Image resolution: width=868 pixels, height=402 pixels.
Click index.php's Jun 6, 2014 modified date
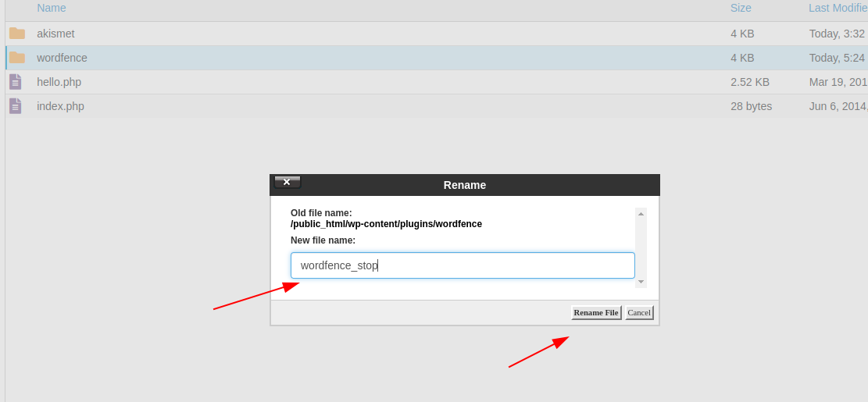pyautogui.click(x=838, y=106)
